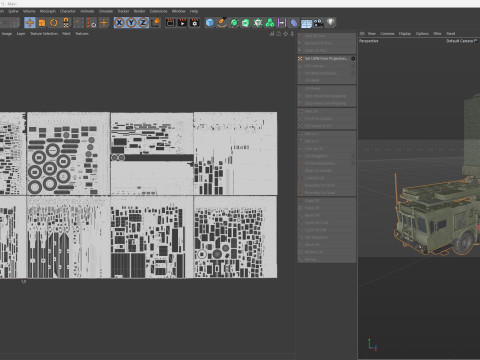Select the Spline Pen tool icon
Screen dimensions: 480x360
pyautogui.click(x=222, y=23)
